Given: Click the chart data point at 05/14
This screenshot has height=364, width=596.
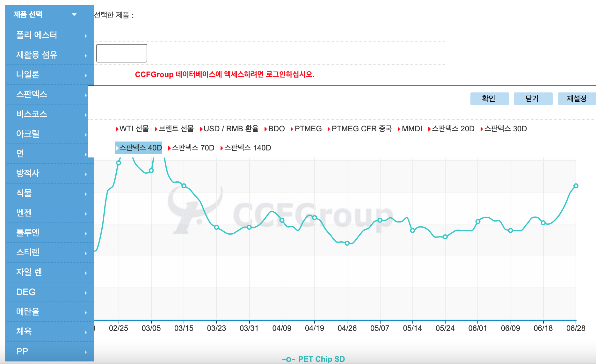Looking at the screenshot, I should pyautogui.click(x=412, y=230).
